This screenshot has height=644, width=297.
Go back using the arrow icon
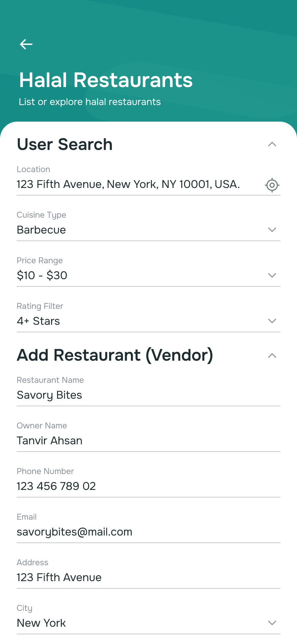click(x=26, y=44)
